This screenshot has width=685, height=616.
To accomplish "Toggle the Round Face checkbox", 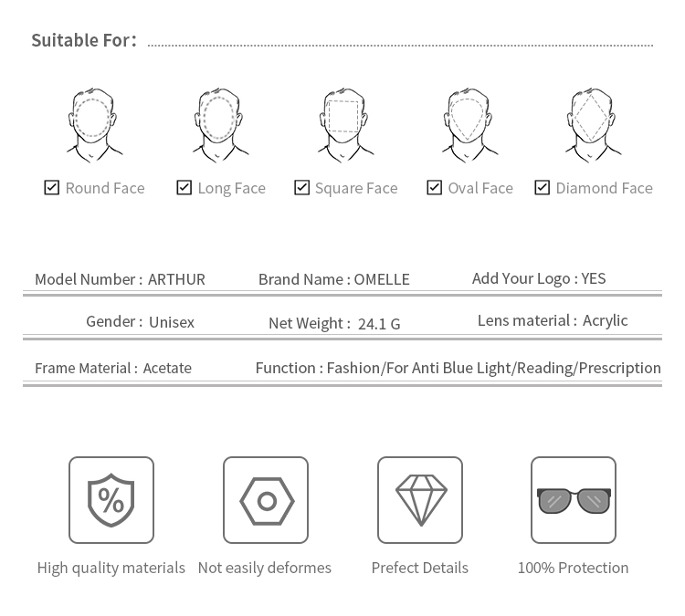I will pos(52,187).
